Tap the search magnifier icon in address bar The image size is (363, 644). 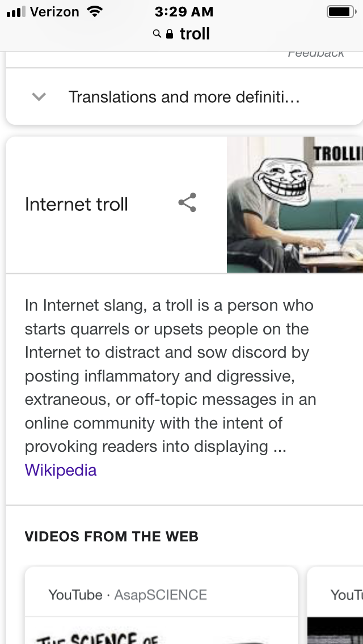[157, 33]
